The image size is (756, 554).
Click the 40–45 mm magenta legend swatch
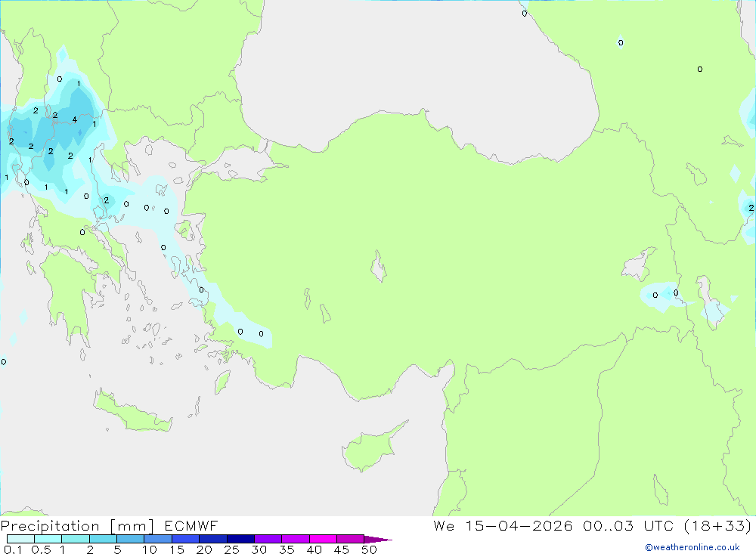323,539
